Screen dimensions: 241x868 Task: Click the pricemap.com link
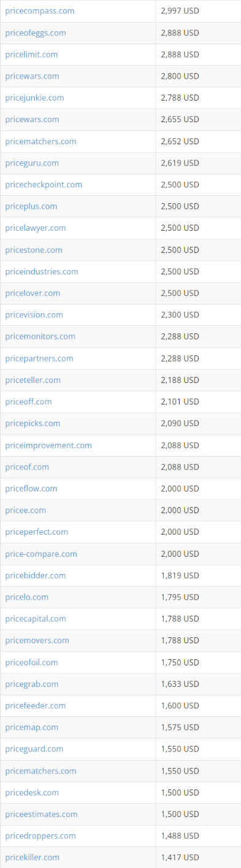[32, 727]
